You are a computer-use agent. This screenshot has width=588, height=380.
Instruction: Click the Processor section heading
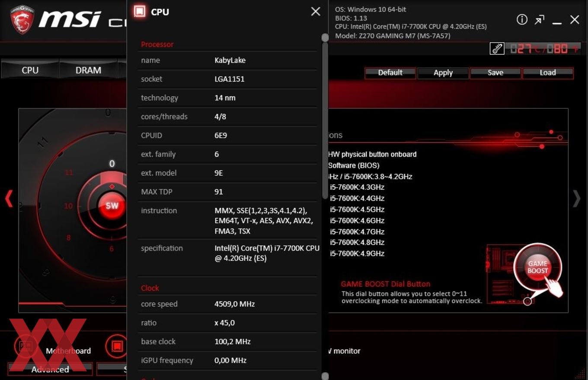pos(157,44)
